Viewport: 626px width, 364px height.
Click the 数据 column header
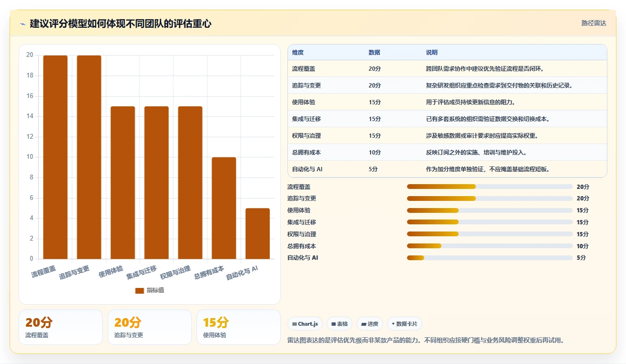click(374, 53)
